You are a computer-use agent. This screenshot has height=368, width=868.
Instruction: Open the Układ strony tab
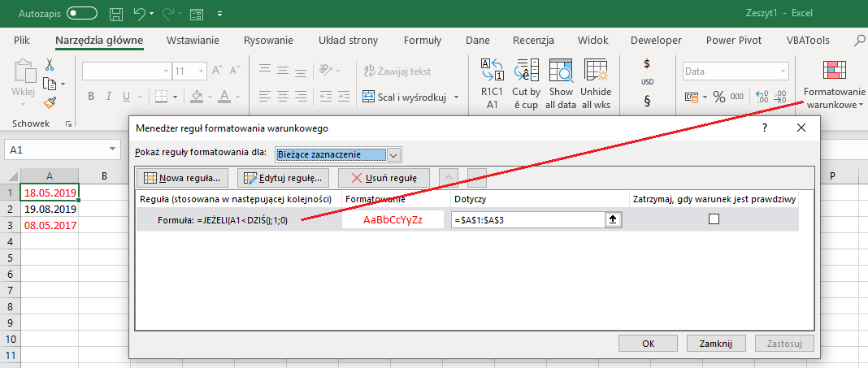(348, 40)
